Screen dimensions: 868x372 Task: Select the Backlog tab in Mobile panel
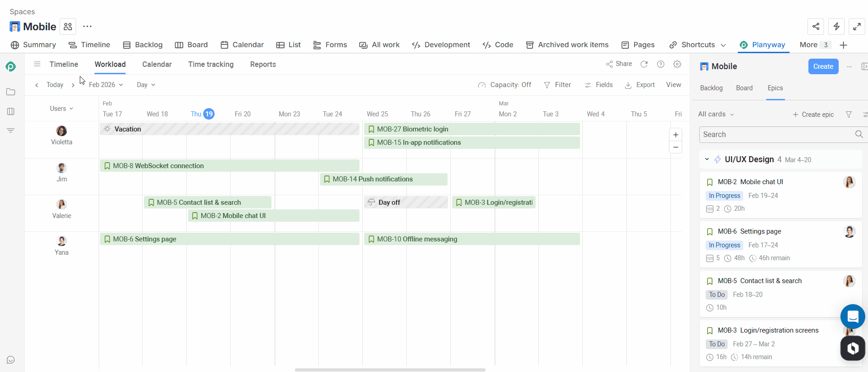(x=711, y=88)
